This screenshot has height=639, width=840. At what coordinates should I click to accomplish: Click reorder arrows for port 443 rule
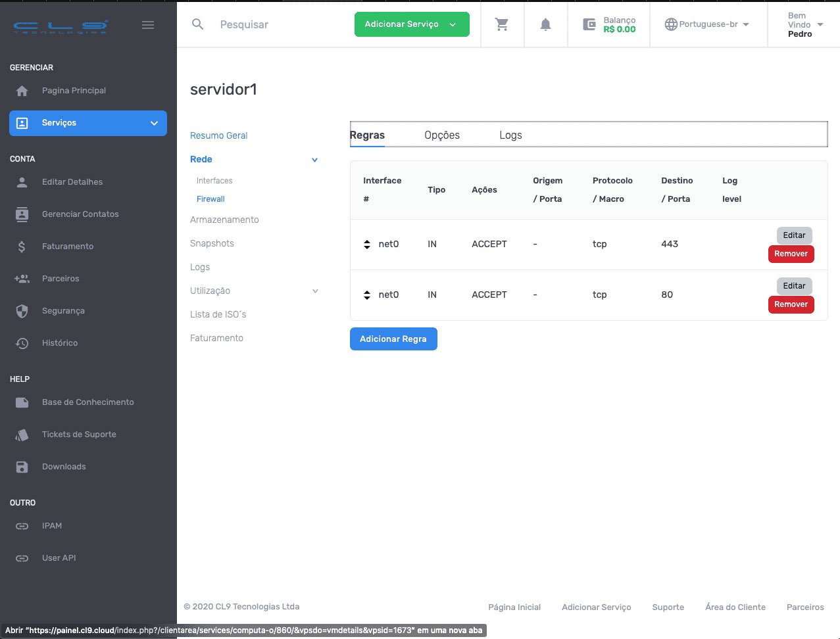click(x=367, y=245)
